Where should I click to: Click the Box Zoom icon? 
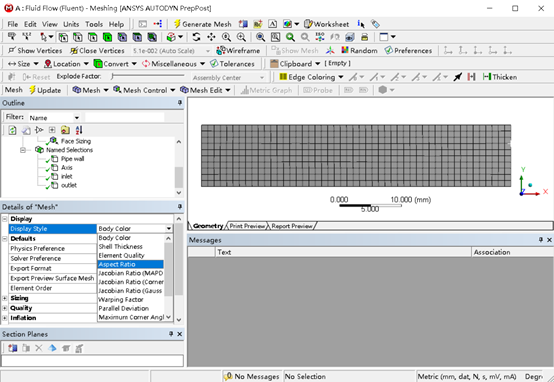click(x=241, y=37)
